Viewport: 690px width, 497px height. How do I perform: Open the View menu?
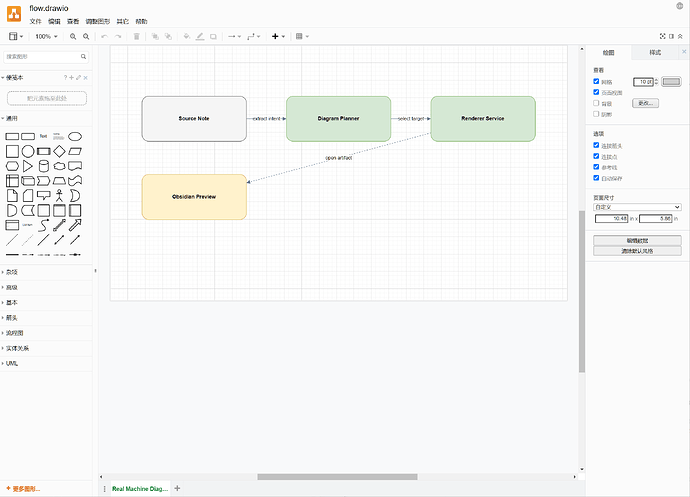click(x=73, y=22)
